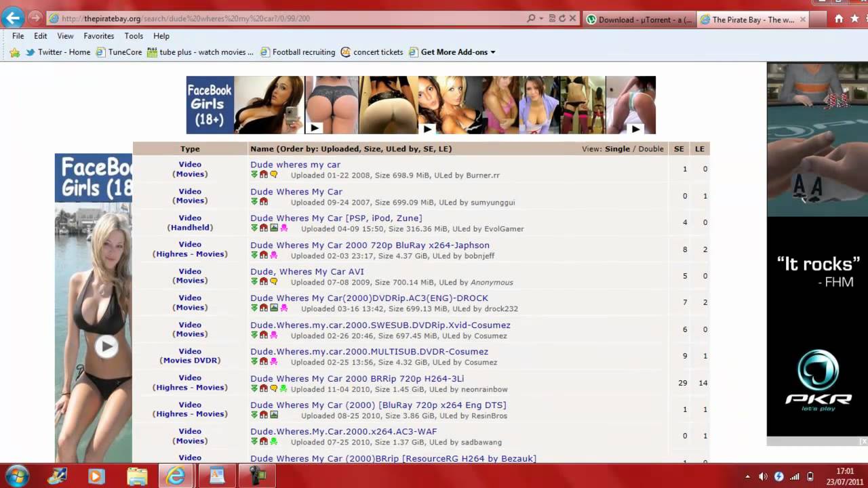868x488 pixels.
Task: Switch view to Double
Action: 651,149
